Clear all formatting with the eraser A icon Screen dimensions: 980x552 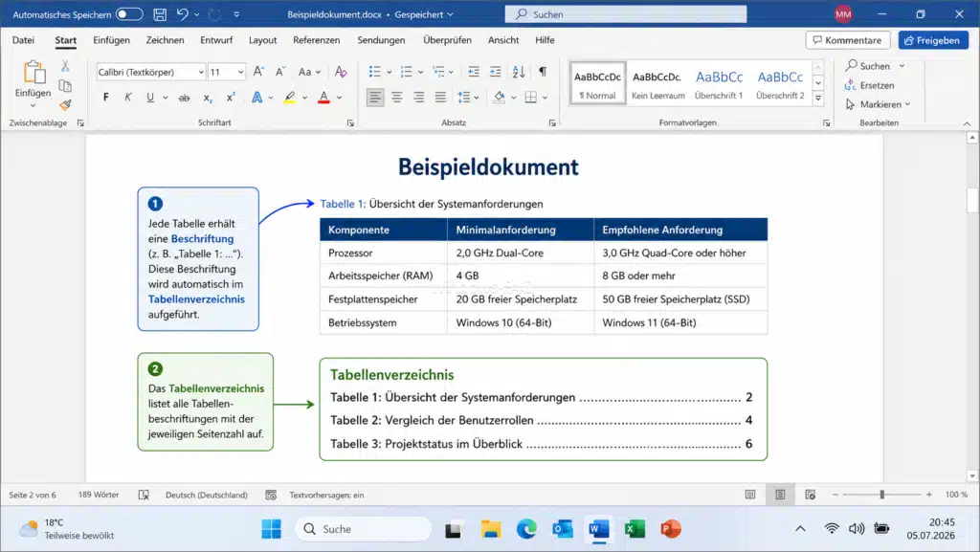[x=341, y=72]
